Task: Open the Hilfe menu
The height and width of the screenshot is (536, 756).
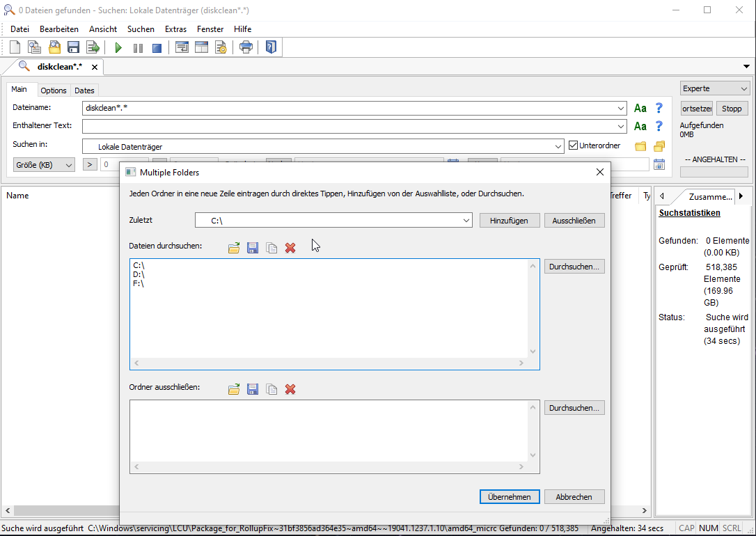Action: (x=242, y=29)
